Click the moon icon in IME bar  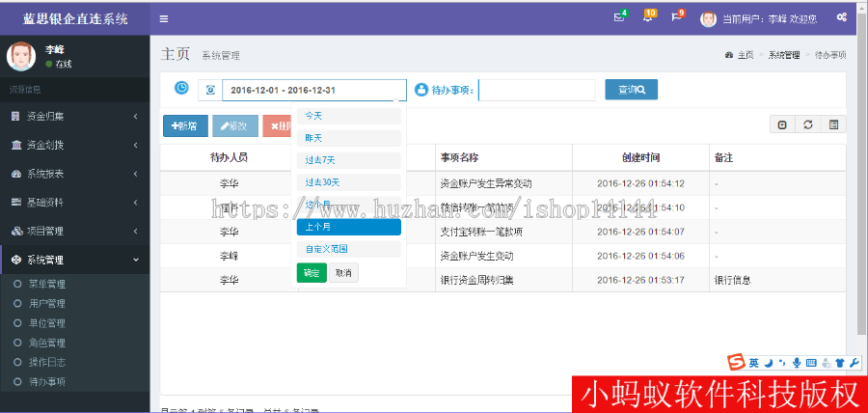coord(769,363)
